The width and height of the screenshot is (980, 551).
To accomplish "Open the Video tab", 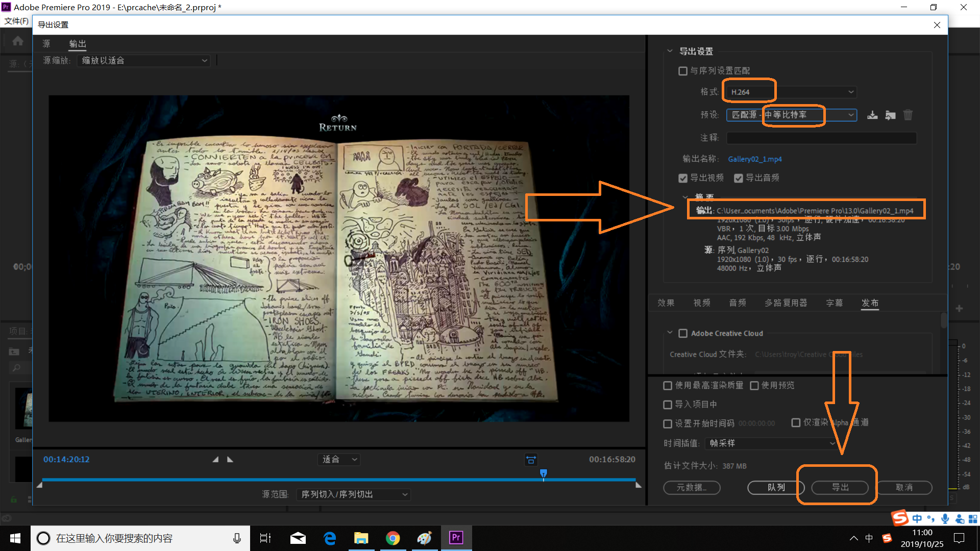I will 702,303.
